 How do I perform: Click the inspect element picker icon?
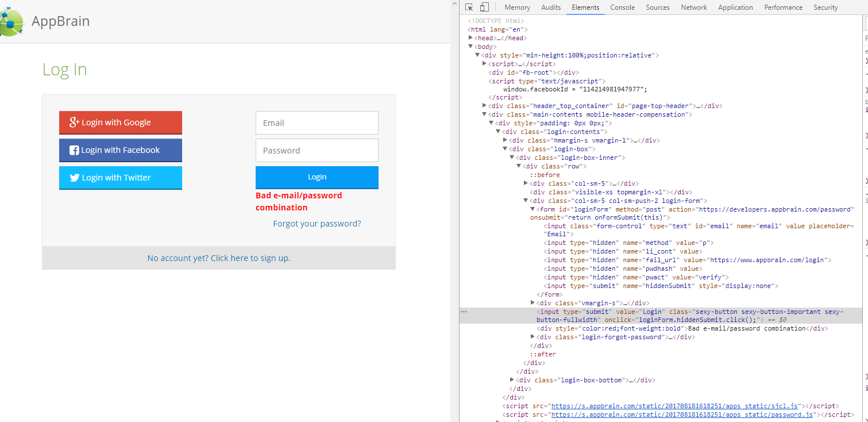[469, 7]
